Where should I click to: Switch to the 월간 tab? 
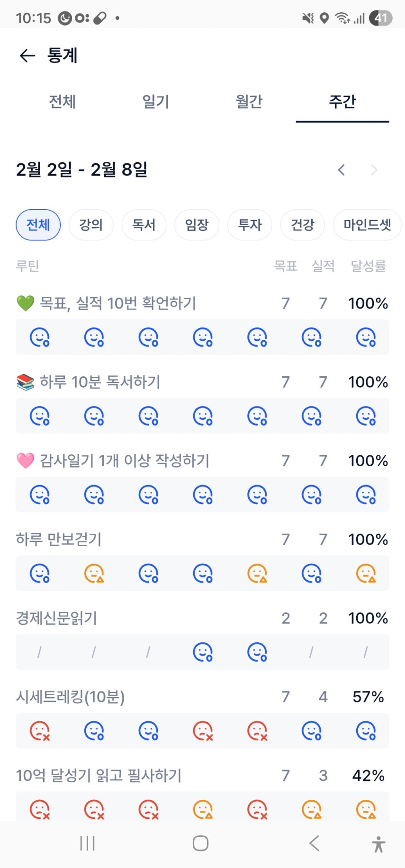[x=249, y=102]
